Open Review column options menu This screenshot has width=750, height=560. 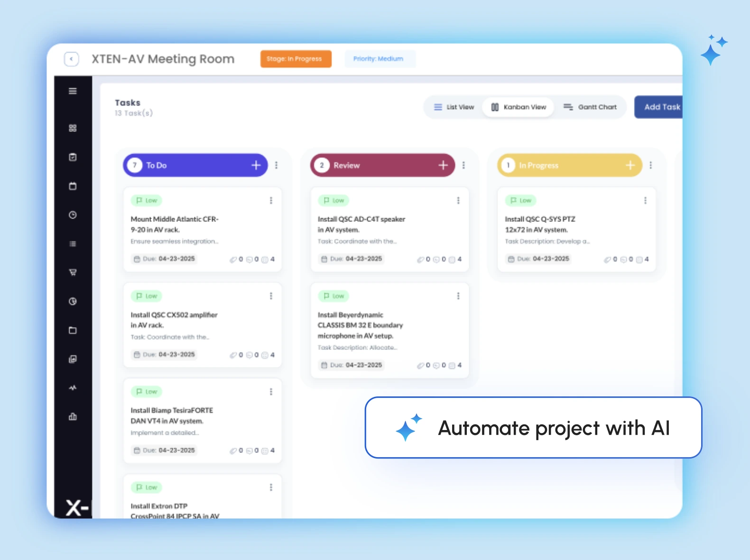pyautogui.click(x=463, y=165)
